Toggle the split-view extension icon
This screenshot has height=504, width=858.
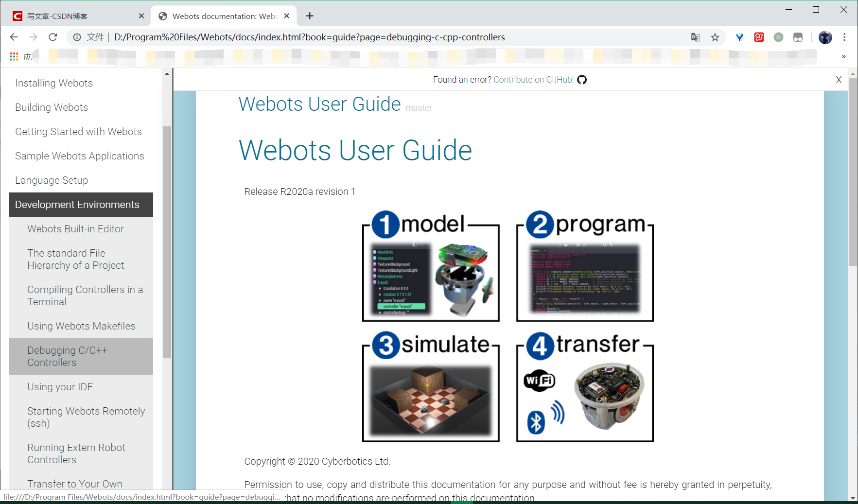[798, 37]
